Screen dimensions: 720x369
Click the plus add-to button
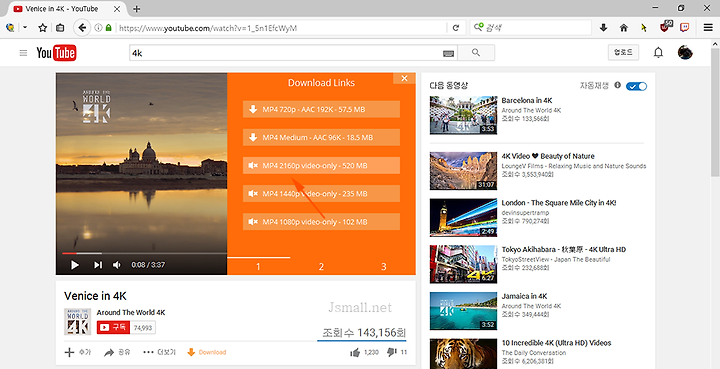pyautogui.click(x=69, y=352)
